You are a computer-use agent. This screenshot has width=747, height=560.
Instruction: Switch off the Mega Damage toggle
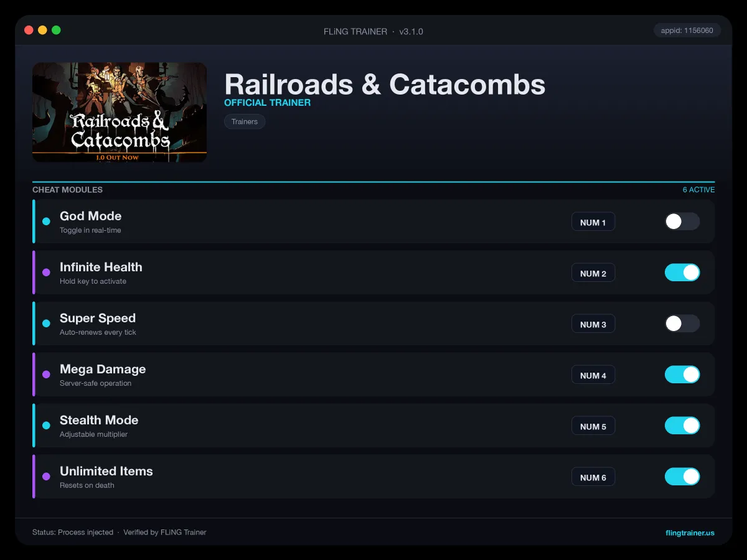point(682,375)
